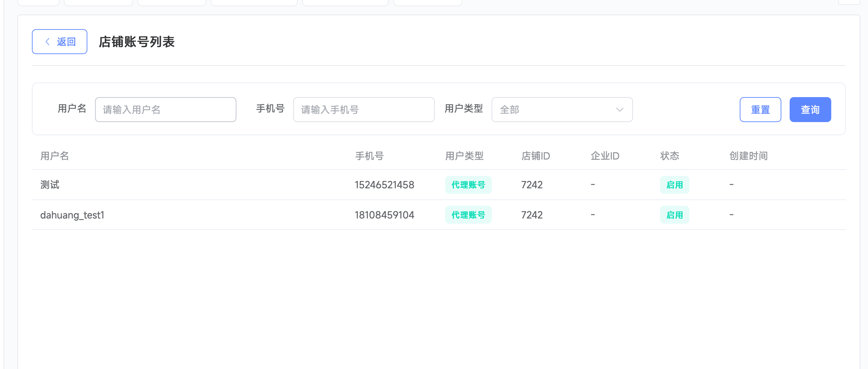This screenshot has height=369, width=868.
Task: Click 启用 status tag for 测试
Action: (x=674, y=185)
